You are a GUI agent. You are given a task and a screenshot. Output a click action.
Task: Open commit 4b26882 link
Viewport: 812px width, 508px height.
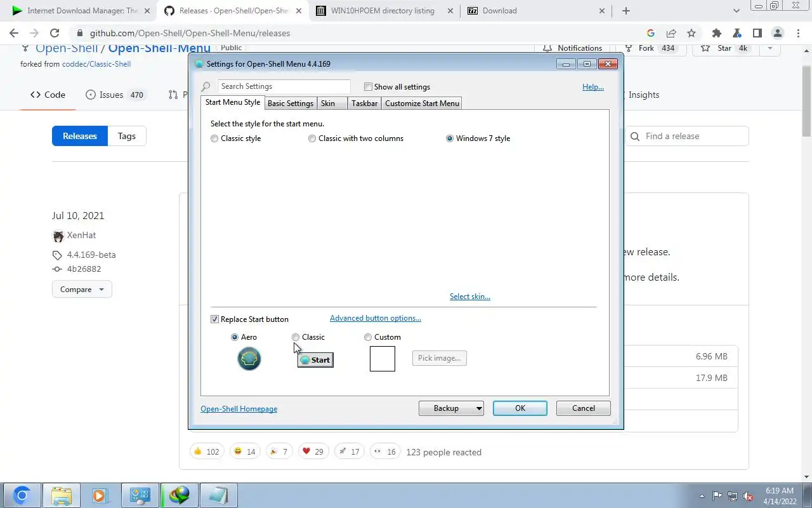[x=84, y=269]
